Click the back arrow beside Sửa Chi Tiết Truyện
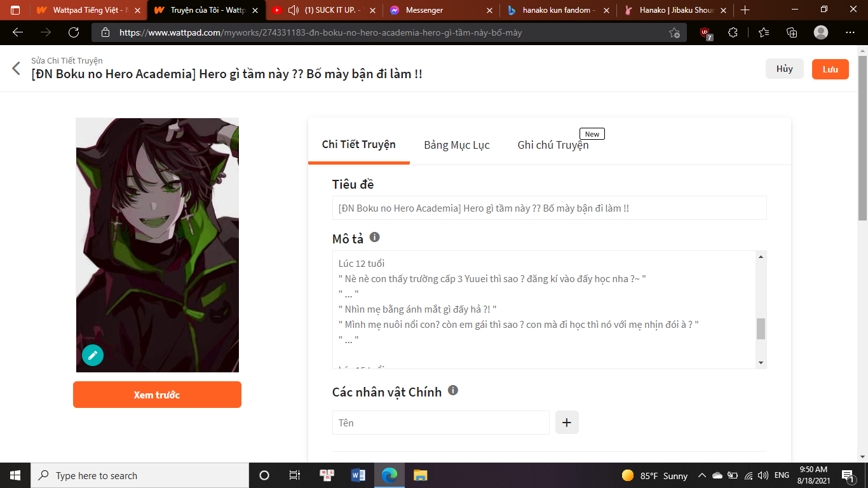The width and height of the screenshot is (868, 488). (x=16, y=69)
